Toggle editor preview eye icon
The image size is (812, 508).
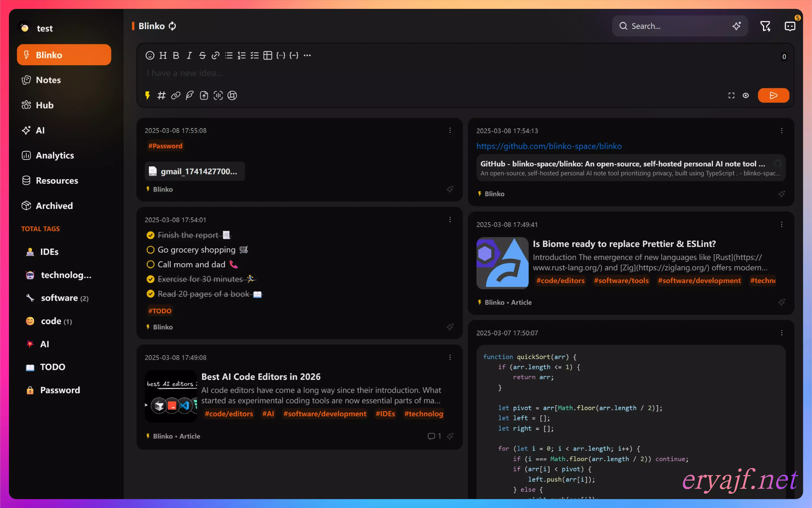pyautogui.click(x=746, y=95)
